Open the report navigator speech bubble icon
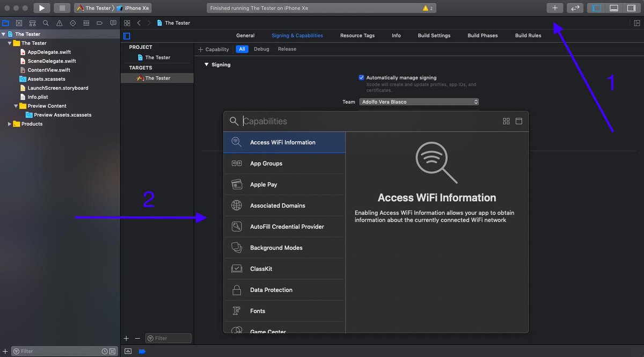The width and height of the screenshot is (644, 357). click(113, 23)
